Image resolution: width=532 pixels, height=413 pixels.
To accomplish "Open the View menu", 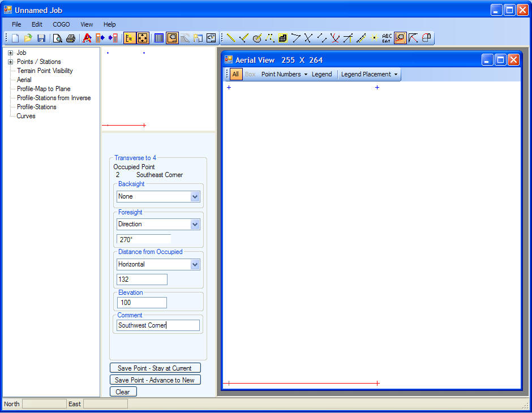I will [87, 24].
